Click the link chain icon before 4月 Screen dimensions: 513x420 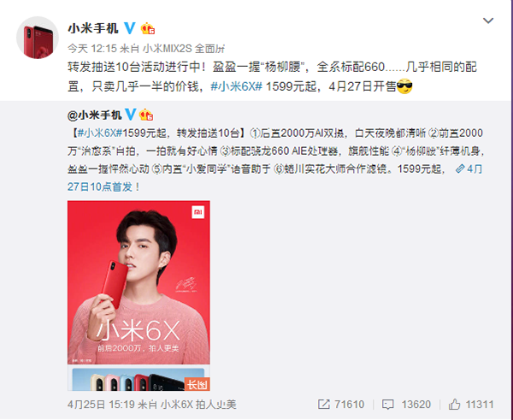click(460, 169)
